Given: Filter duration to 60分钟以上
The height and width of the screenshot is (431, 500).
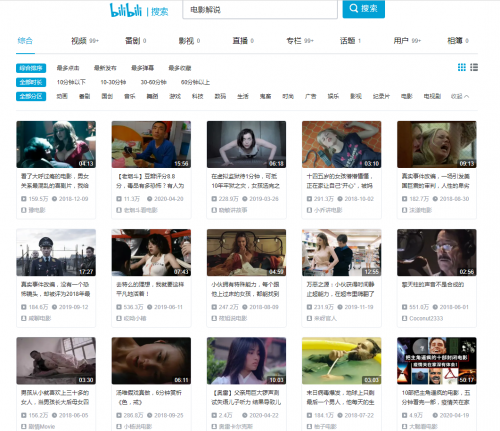Looking at the screenshot, I should point(195,82).
